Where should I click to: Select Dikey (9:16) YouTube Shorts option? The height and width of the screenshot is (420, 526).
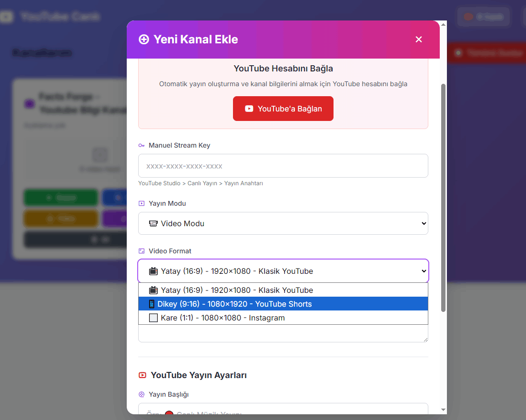coord(283,304)
